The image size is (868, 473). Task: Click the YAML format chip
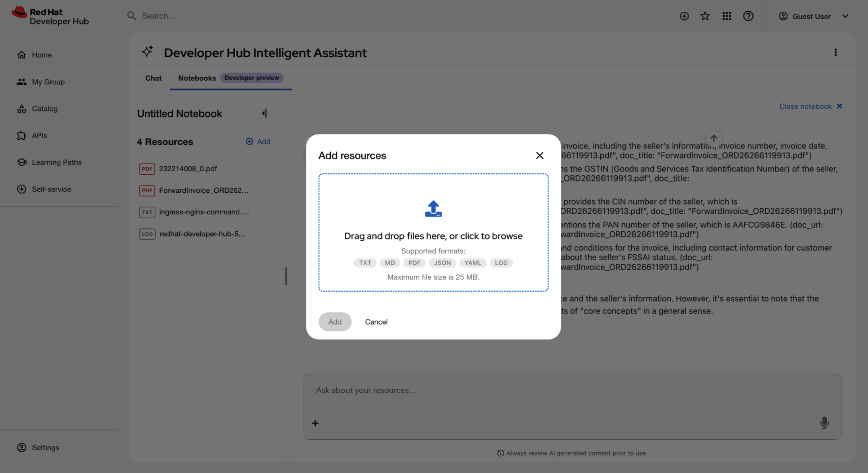pos(473,263)
